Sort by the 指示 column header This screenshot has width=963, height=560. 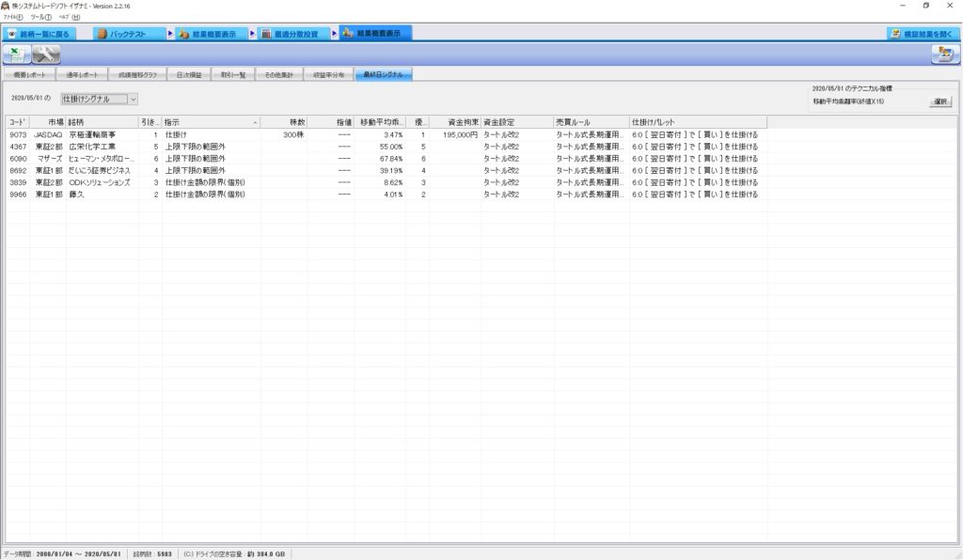point(210,122)
